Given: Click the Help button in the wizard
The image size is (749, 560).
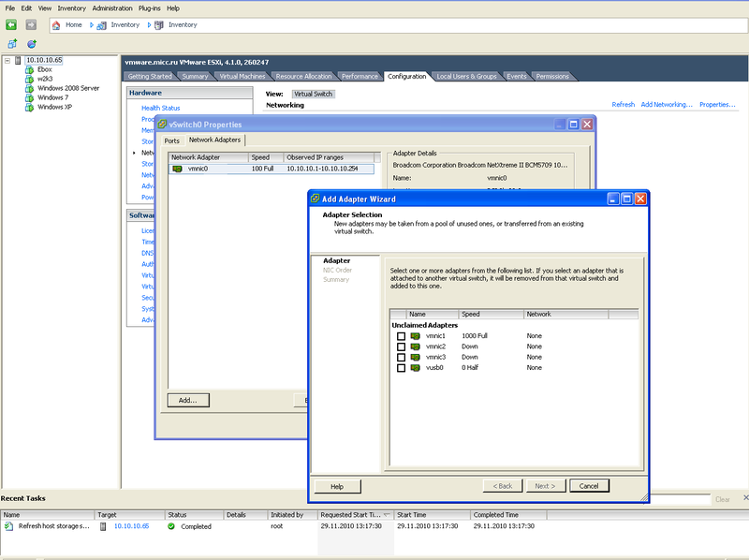Looking at the screenshot, I should coord(337,486).
